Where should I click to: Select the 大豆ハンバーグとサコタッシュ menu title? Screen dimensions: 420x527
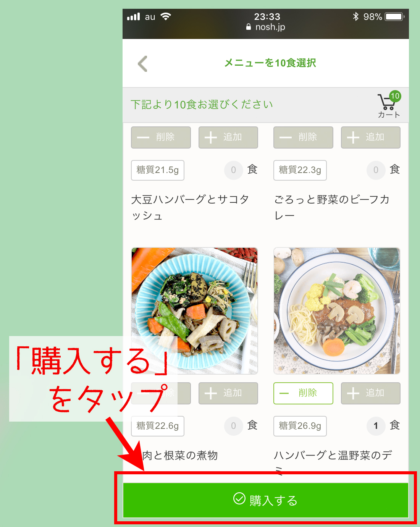pos(190,207)
